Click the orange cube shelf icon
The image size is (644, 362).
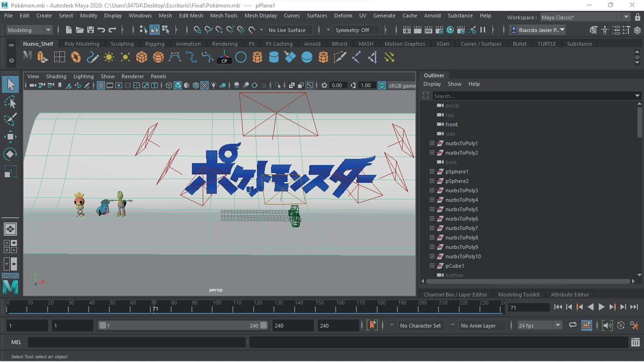coord(141,58)
